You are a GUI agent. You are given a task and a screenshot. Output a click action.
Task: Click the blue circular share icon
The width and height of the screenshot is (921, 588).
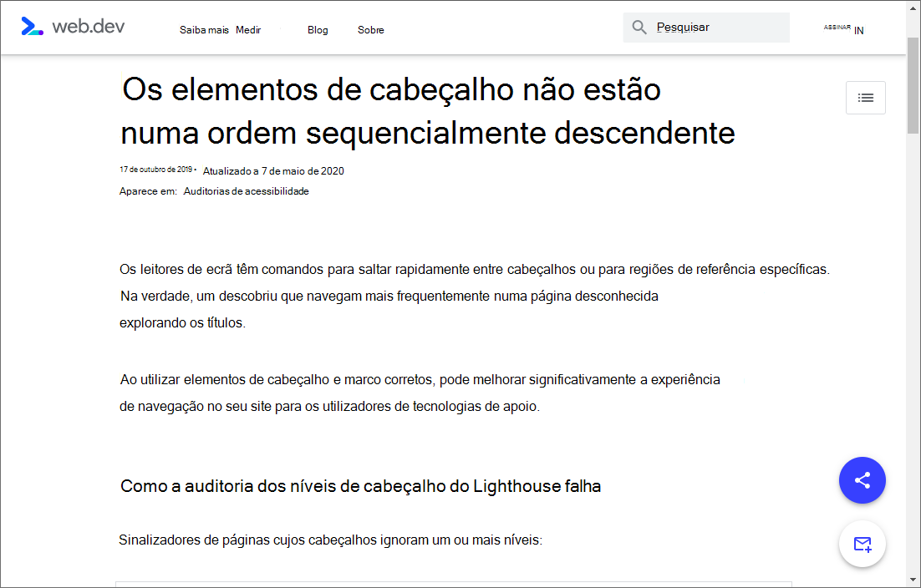[x=862, y=480]
